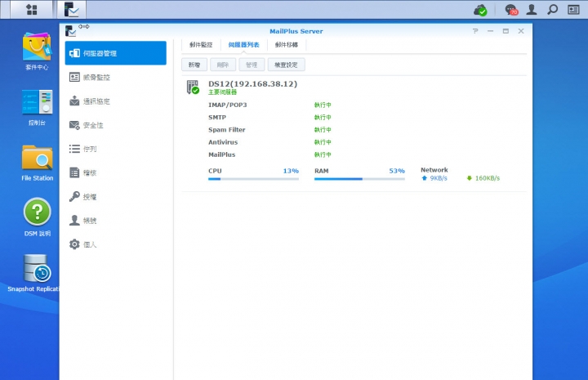Open 通訊協定 protocol settings in sidebar

click(115, 101)
